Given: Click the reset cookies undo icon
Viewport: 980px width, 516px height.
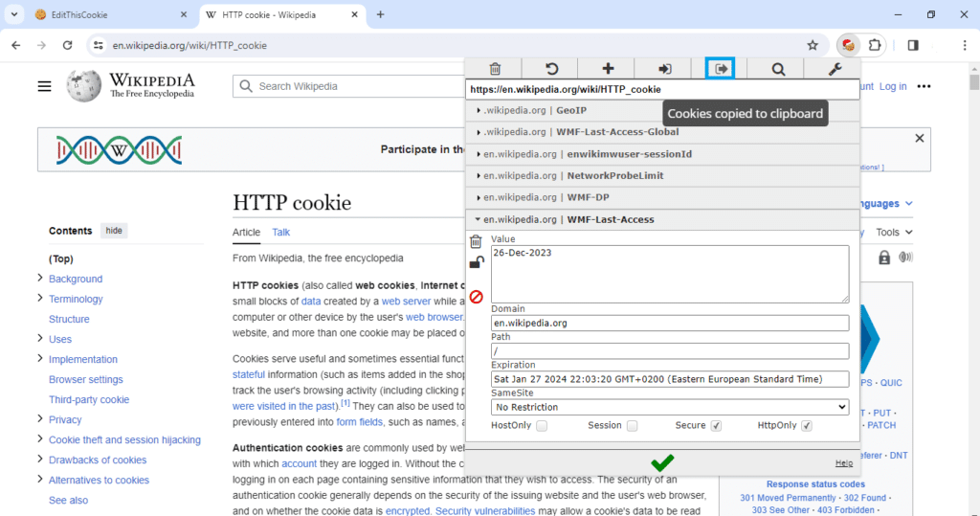Looking at the screenshot, I should click(551, 69).
